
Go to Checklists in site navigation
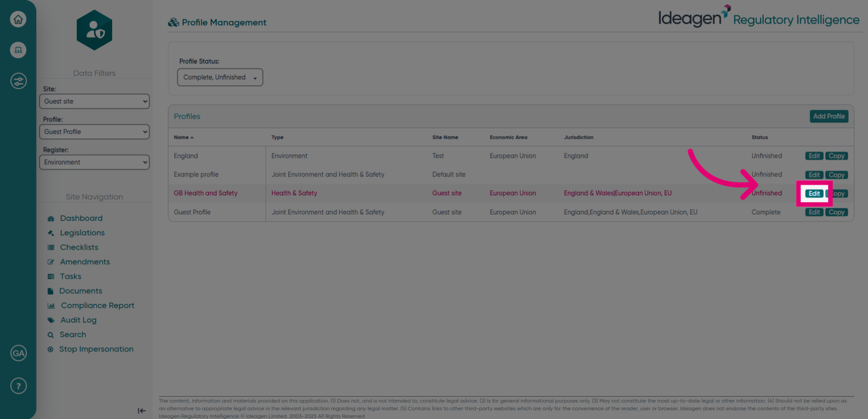pos(79,247)
